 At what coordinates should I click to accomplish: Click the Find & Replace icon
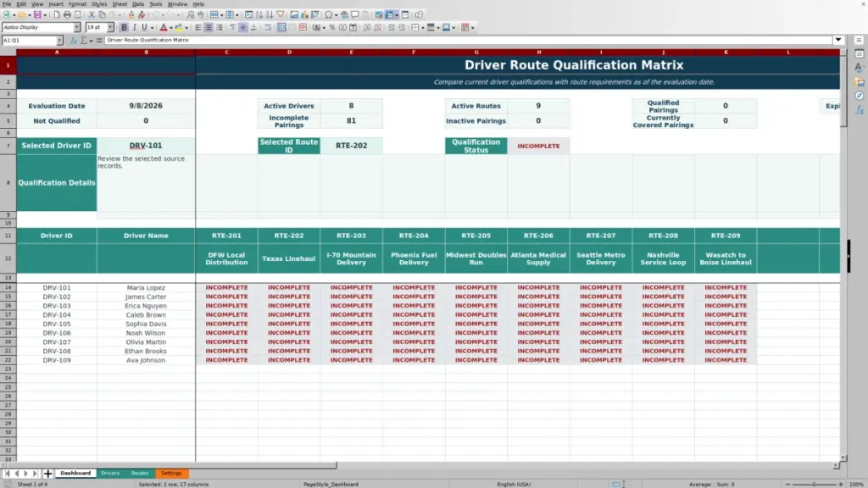pyautogui.click(x=191, y=14)
